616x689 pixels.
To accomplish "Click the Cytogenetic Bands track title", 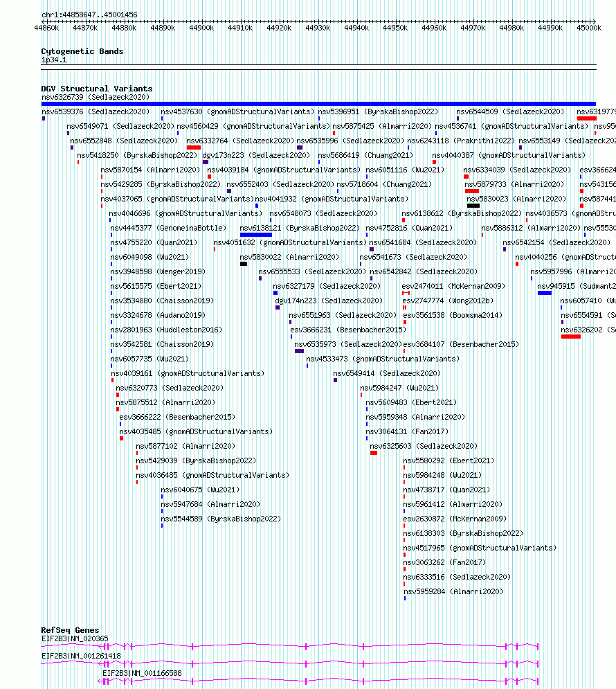I will click(x=82, y=51).
